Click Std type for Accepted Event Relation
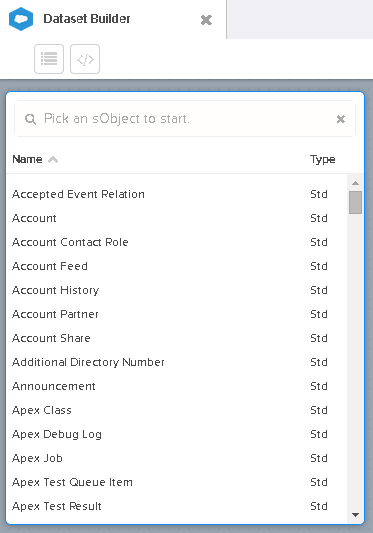 click(x=319, y=194)
